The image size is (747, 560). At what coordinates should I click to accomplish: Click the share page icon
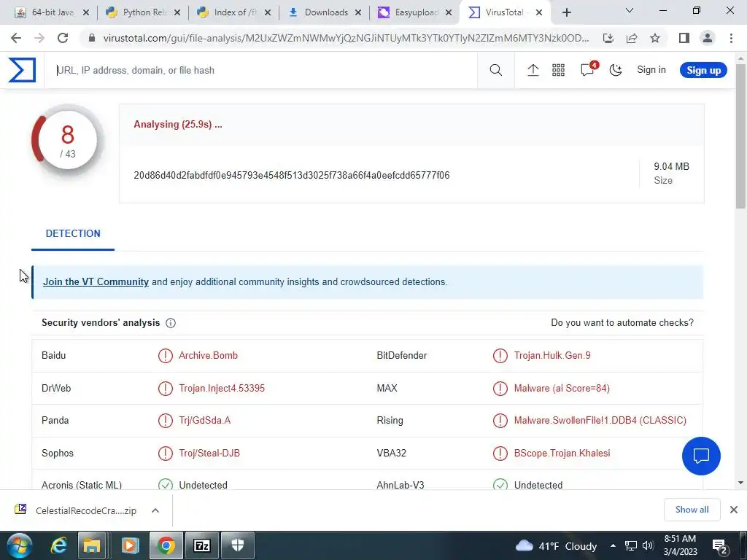click(x=632, y=38)
